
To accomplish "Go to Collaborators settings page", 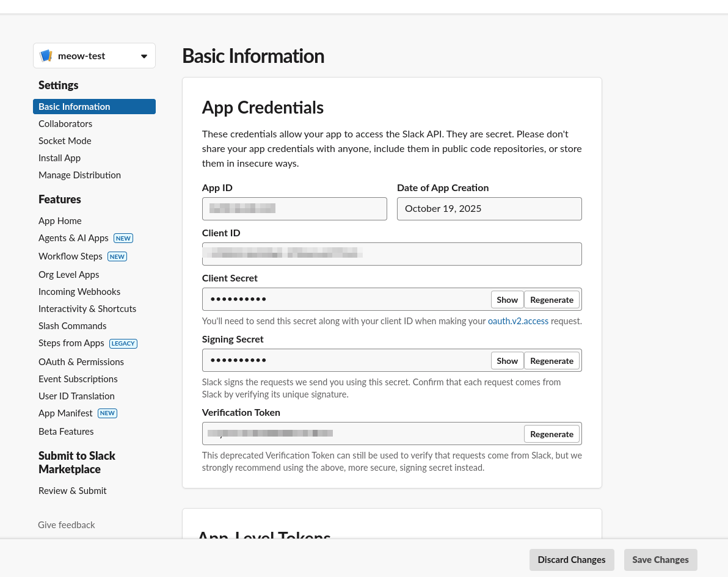I will [65, 124].
